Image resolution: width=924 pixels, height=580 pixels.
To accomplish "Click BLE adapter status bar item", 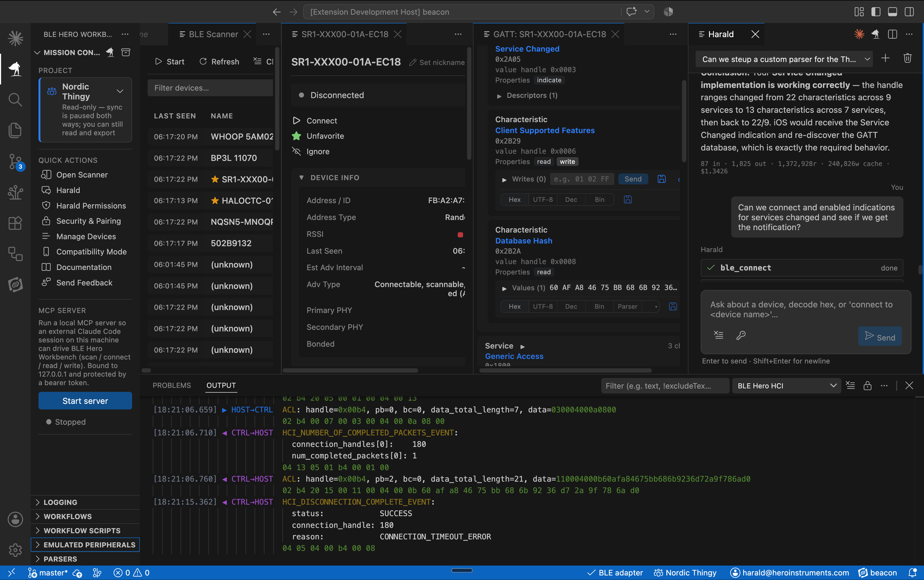I will click(615, 573).
